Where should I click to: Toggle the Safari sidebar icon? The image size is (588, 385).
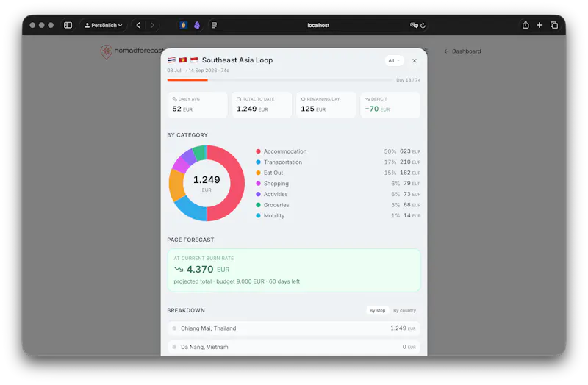(68, 25)
